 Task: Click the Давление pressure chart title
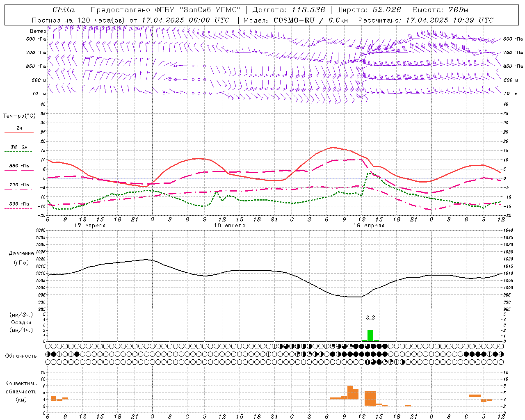(x=21, y=253)
